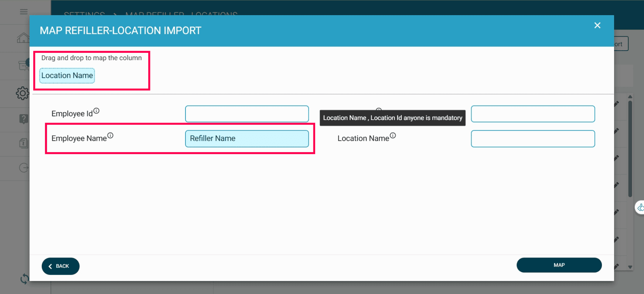644x294 pixels.
Task: Click the floating widget icon at the right edge
Action: [640, 208]
